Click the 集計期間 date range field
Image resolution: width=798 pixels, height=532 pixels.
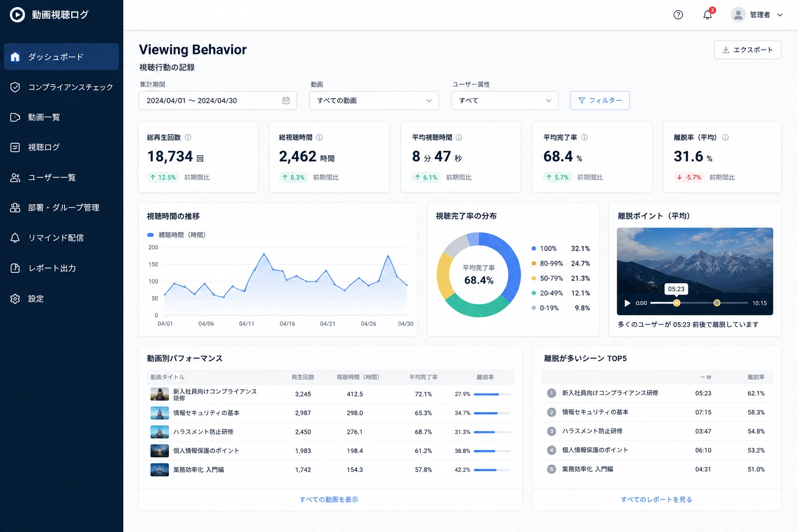click(x=218, y=100)
